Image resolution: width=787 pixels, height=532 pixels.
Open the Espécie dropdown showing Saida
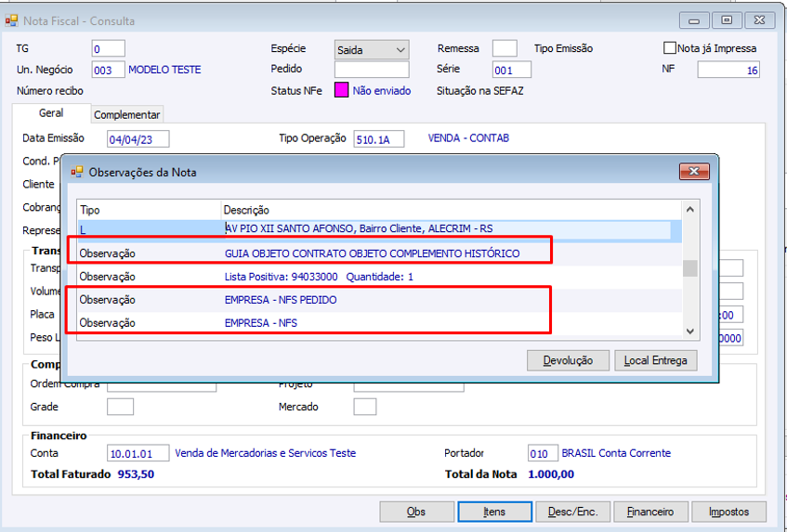(x=372, y=49)
